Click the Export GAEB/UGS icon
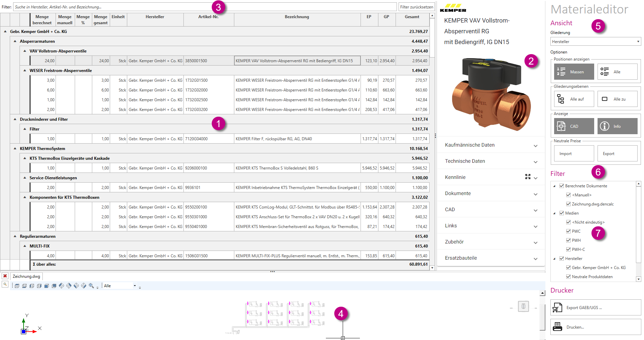644x340 pixels. point(557,307)
